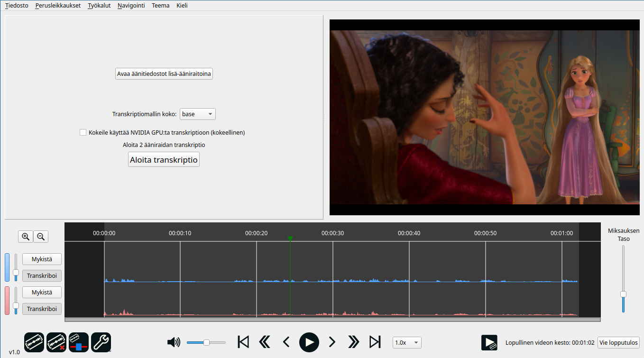644x358 pixels.
Task: Mute the blue audio track with Mykistä
Action: coord(42,259)
